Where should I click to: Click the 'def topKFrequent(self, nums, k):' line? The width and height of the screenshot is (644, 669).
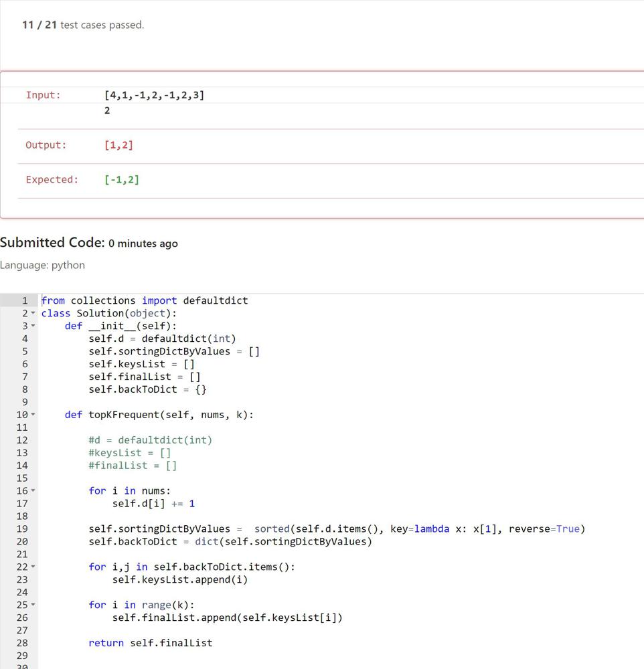coord(159,415)
